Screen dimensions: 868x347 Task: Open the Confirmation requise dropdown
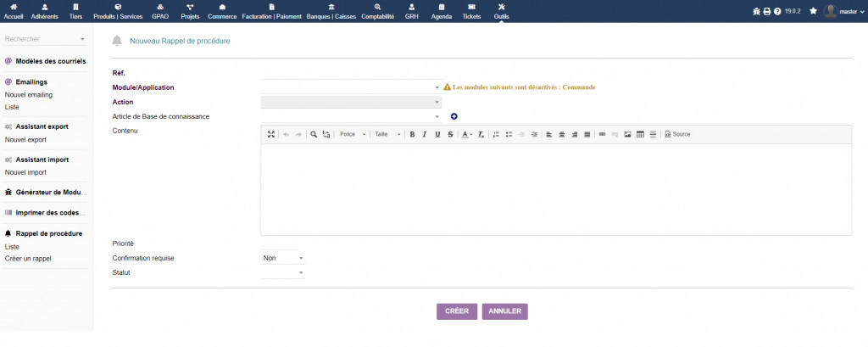(x=283, y=258)
